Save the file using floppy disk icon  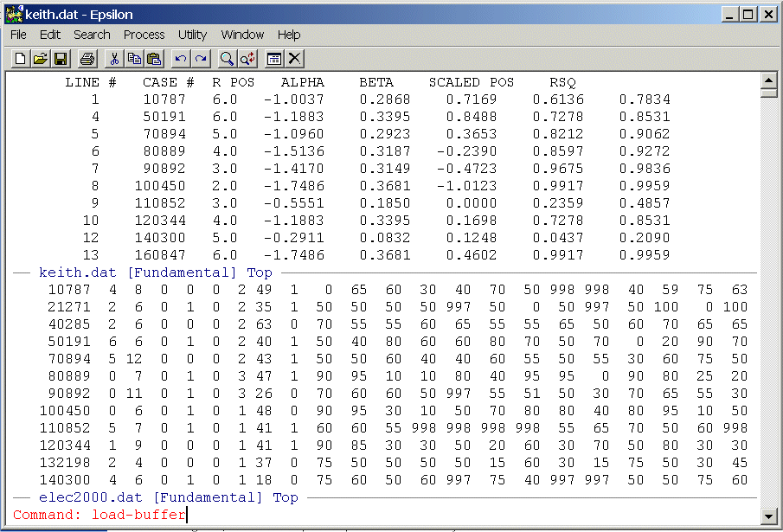(x=61, y=59)
